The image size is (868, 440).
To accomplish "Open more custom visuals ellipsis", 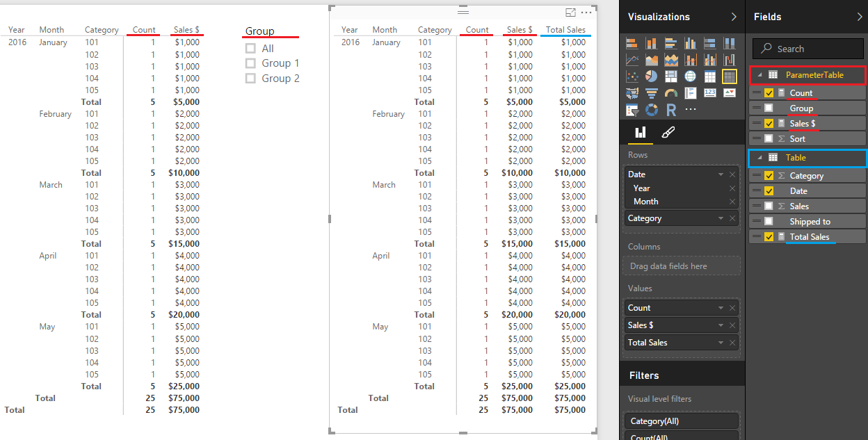I will click(691, 110).
